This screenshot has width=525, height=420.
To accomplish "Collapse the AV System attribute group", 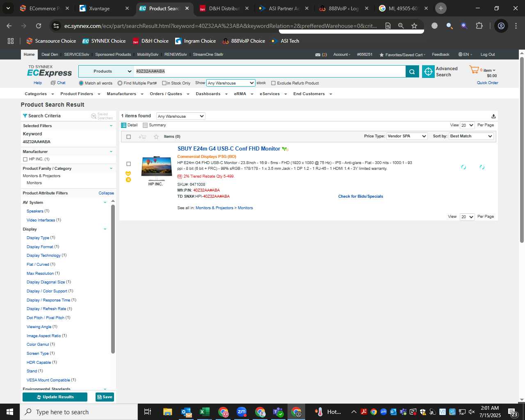I will (105, 203).
